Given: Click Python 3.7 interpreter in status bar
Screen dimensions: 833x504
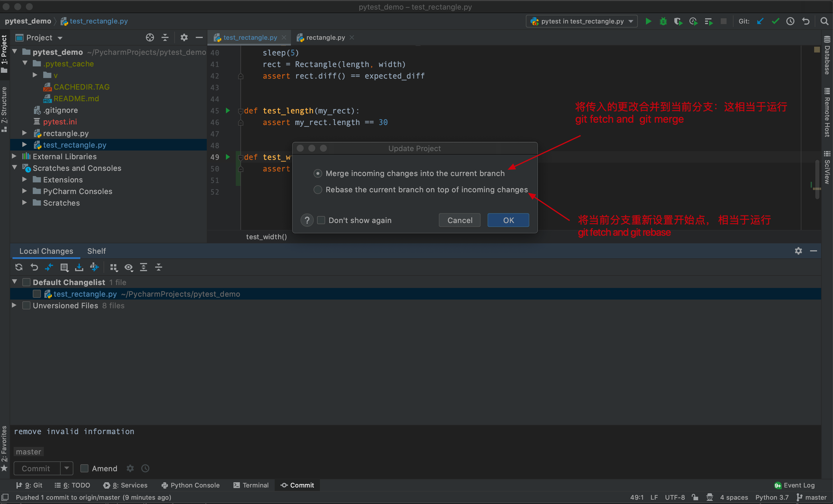Looking at the screenshot, I should [x=772, y=498].
